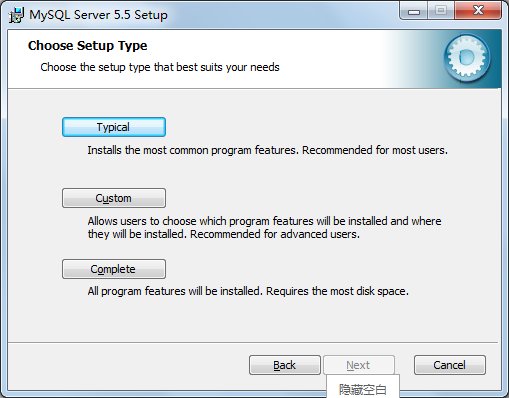Click the MySQL Server 5.5 Setup title text

(x=98, y=15)
